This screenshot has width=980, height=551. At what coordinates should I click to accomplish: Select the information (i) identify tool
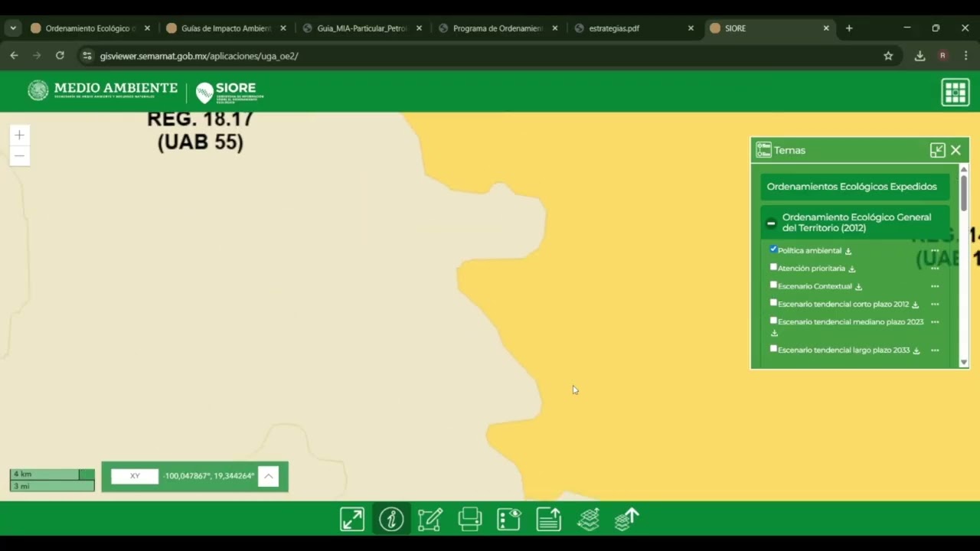tap(391, 519)
